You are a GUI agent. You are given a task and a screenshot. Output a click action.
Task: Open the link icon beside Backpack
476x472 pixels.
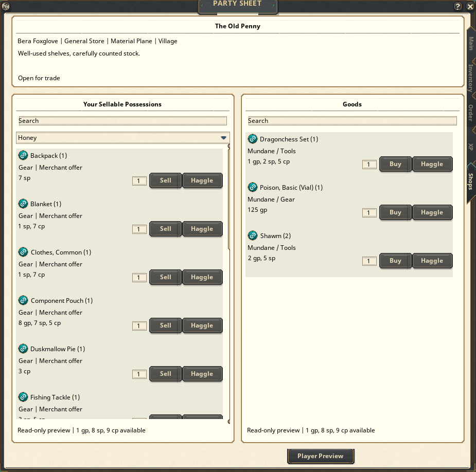tap(23, 155)
